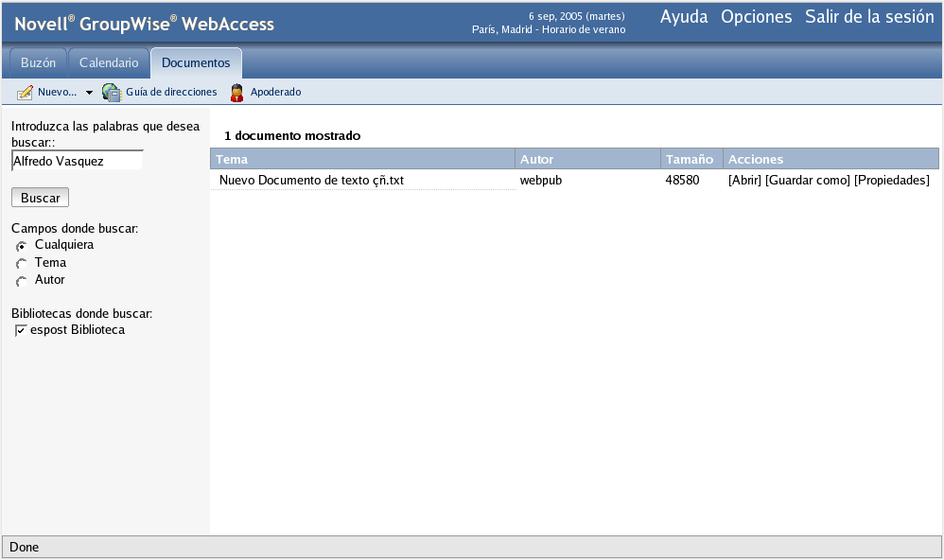This screenshot has width=944, height=560.
Task: Click Salir de la sesión
Action: (868, 16)
